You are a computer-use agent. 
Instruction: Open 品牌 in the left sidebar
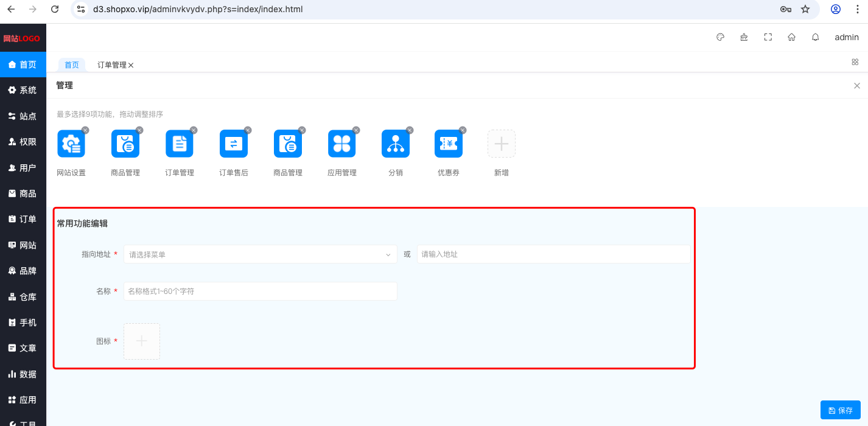tap(23, 271)
